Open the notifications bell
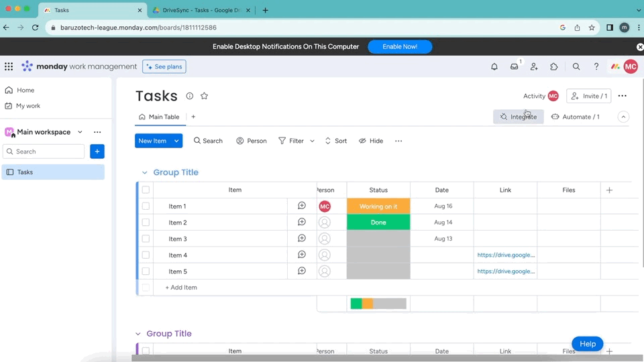Viewport: 644px width, 362px height. tap(494, 66)
